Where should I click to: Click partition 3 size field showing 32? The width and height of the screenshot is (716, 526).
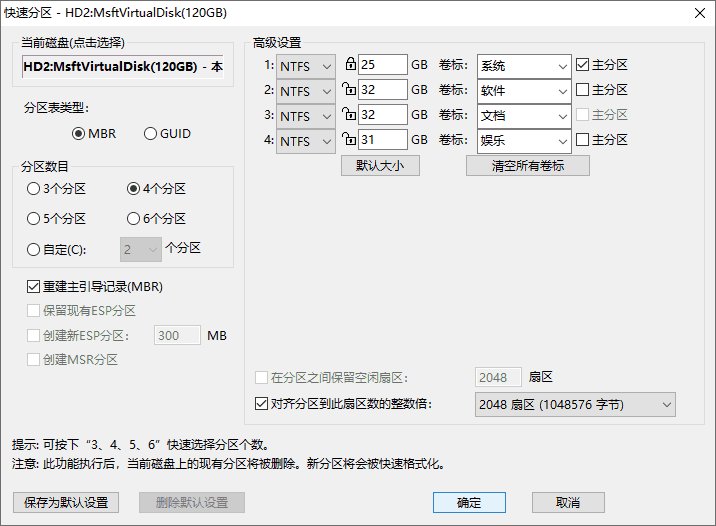[x=383, y=115]
